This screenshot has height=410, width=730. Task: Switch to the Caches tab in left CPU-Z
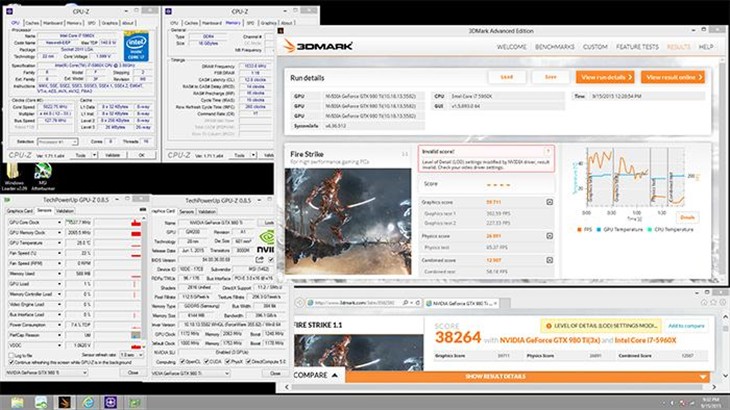pos(32,23)
